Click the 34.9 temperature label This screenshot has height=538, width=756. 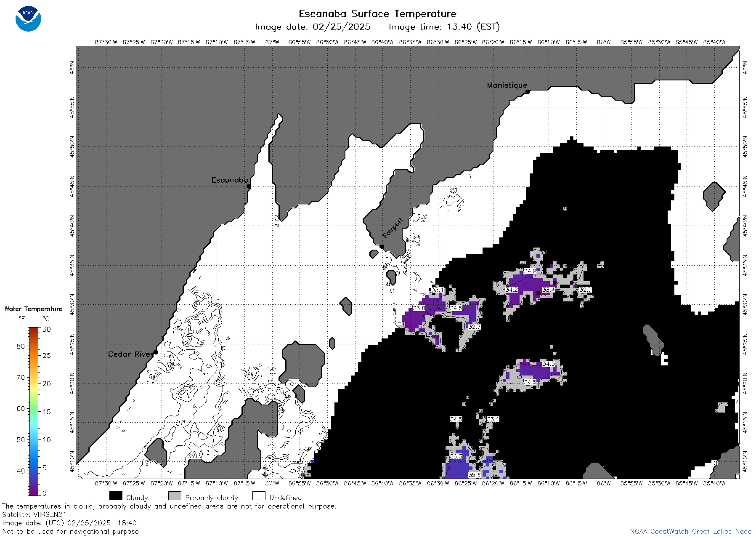(530, 271)
